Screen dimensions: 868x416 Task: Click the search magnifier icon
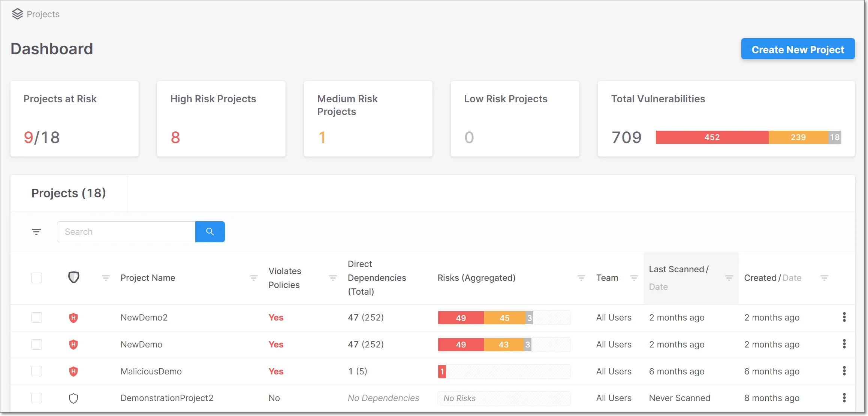210,231
